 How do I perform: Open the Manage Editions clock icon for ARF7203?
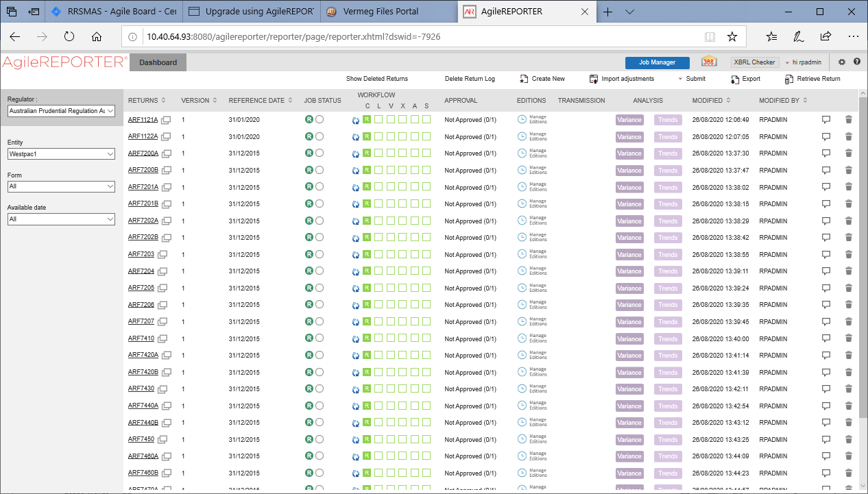pos(520,254)
